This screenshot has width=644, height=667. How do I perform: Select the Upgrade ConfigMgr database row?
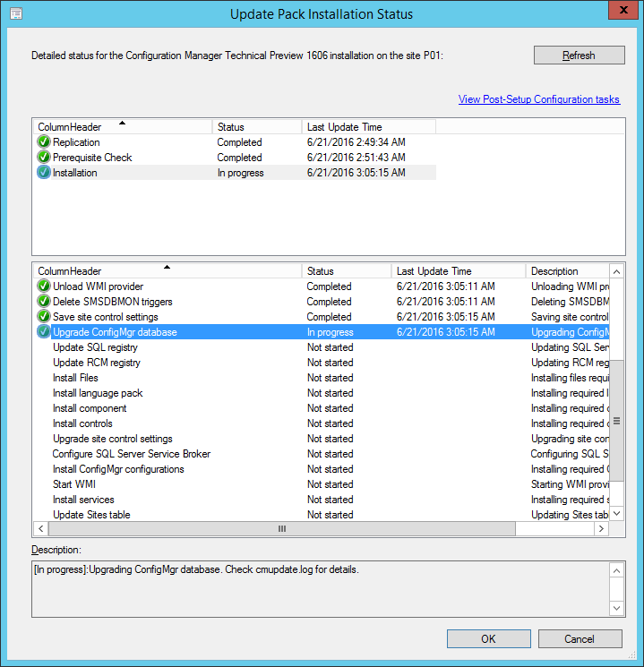point(322,332)
